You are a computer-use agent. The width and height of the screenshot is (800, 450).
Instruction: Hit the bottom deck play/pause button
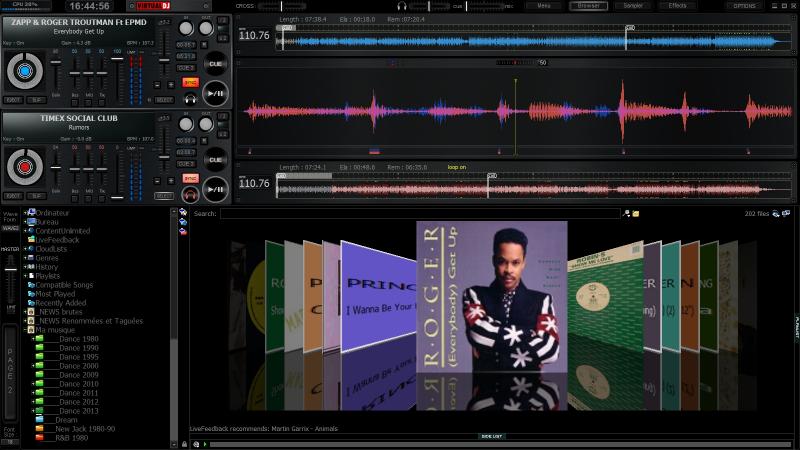pyautogui.click(x=215, y=189)
